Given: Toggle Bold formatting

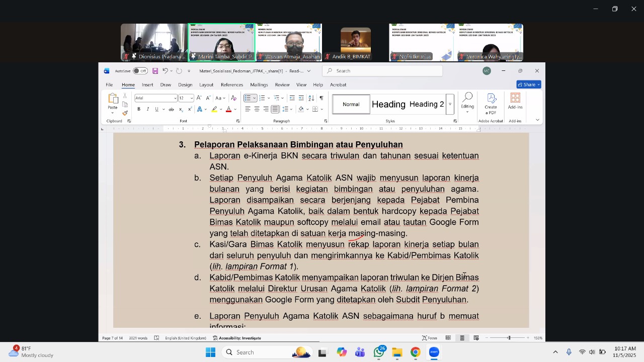Looking at the screenshot, I should pos(139,109).
